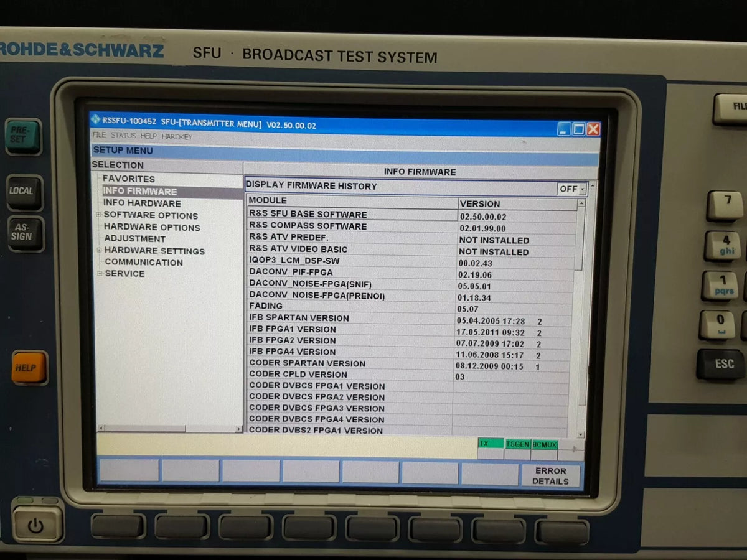This screenshot has width=747, height=560.
Task: Expand the SOFTWARE OPTIONS tree node
Action: click(x=98, y=215)
